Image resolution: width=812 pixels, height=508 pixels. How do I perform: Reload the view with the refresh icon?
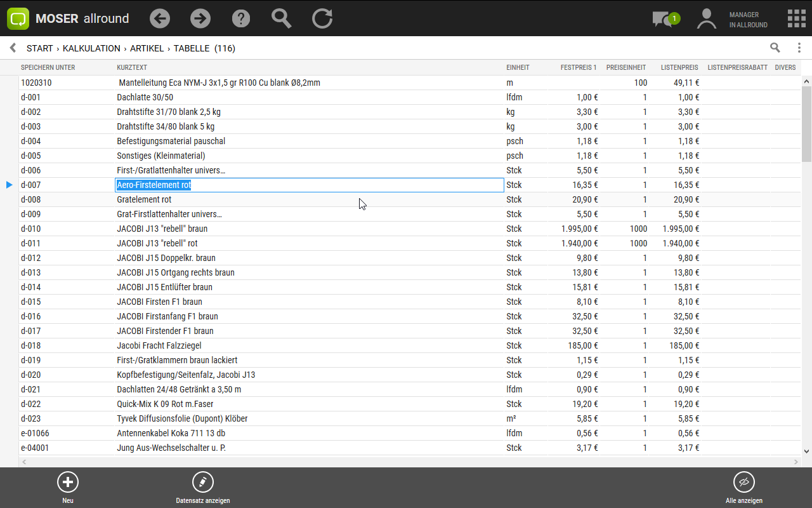pyautogui.click(x=322, y=18)
